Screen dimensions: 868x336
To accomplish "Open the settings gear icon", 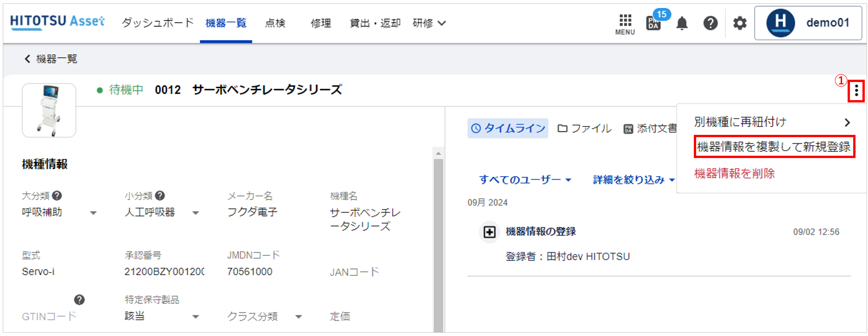I will (740, 23).
